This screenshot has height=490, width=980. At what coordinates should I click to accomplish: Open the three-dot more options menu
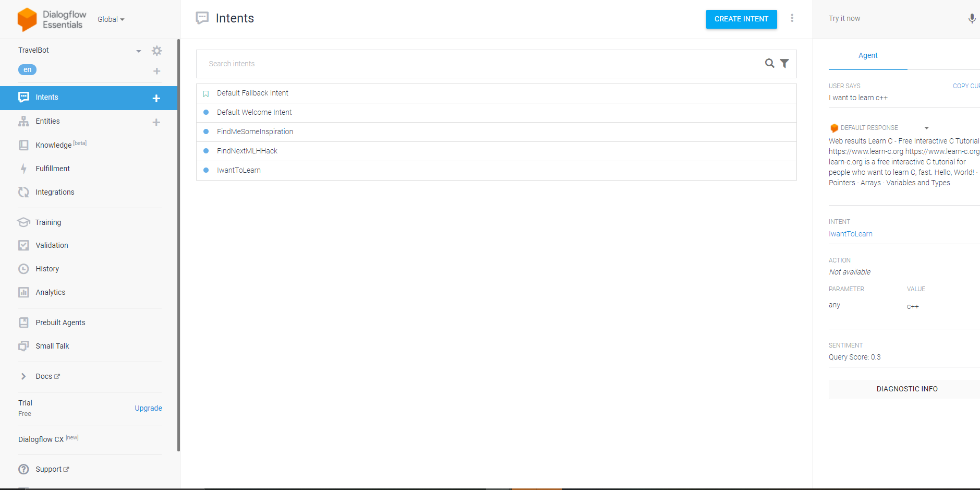click(x=792, y=18)
